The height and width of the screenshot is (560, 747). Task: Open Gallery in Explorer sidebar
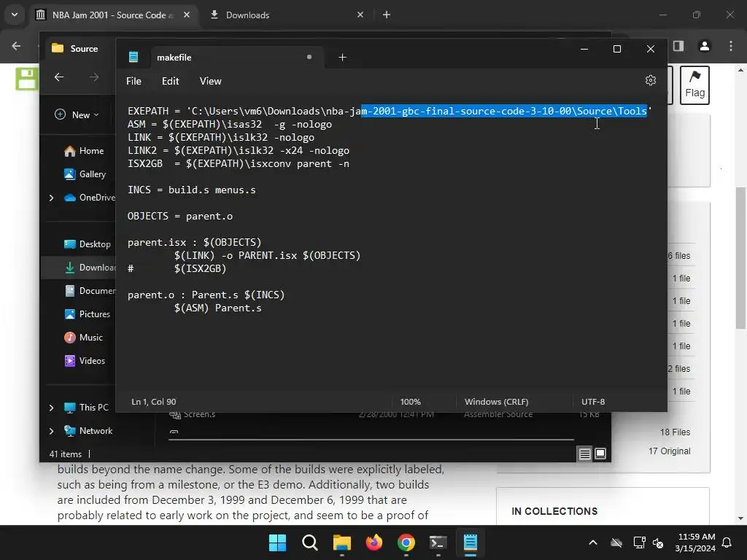pos(85,174)
